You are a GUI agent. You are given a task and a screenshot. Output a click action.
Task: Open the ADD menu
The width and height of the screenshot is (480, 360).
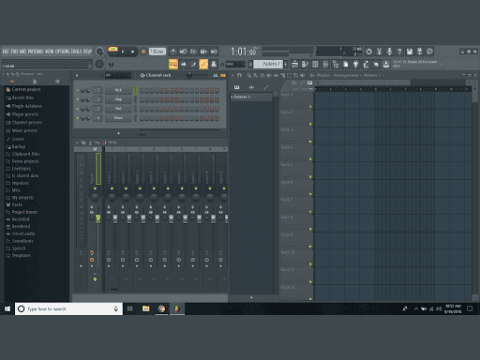click(x=23, y=51)
